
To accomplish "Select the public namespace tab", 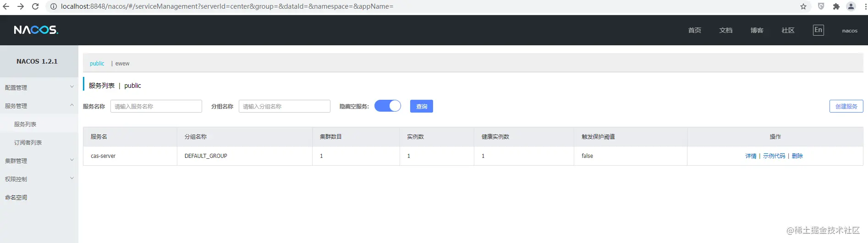I will click(x=97, y=64).
